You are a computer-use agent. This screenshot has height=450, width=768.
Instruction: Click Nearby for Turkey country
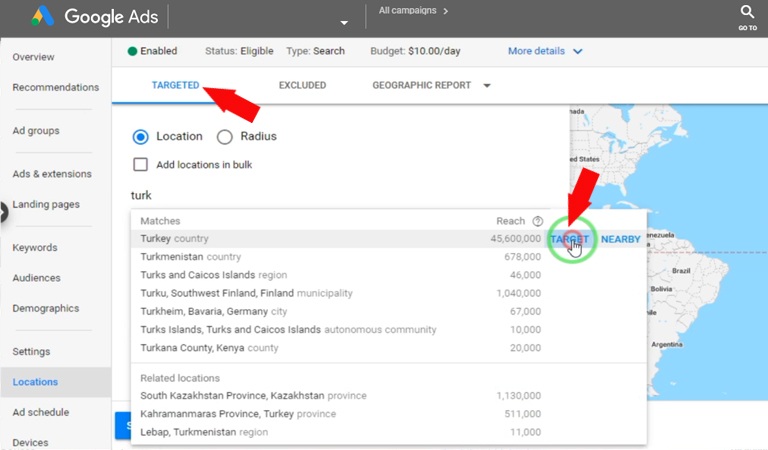[x=621, y=239]
